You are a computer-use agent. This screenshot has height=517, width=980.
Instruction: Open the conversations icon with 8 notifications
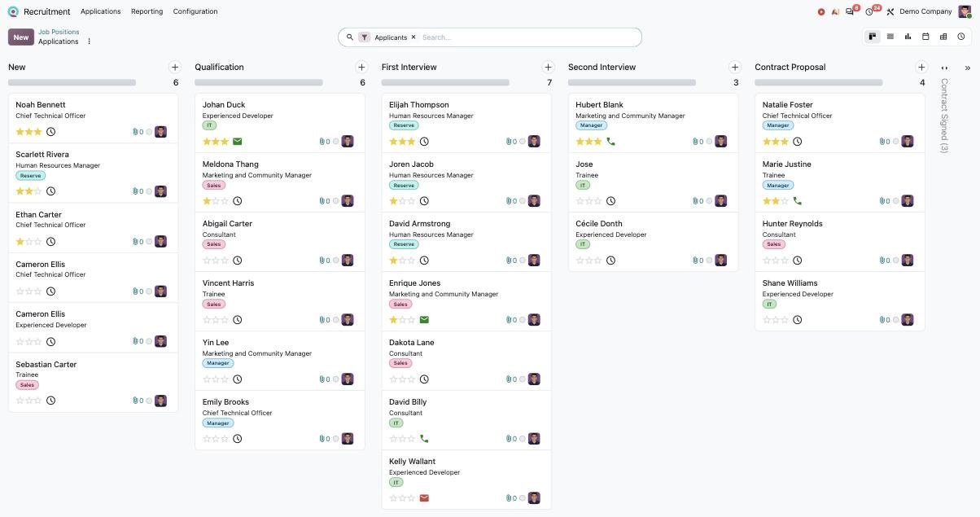click(x=851, y=11)
